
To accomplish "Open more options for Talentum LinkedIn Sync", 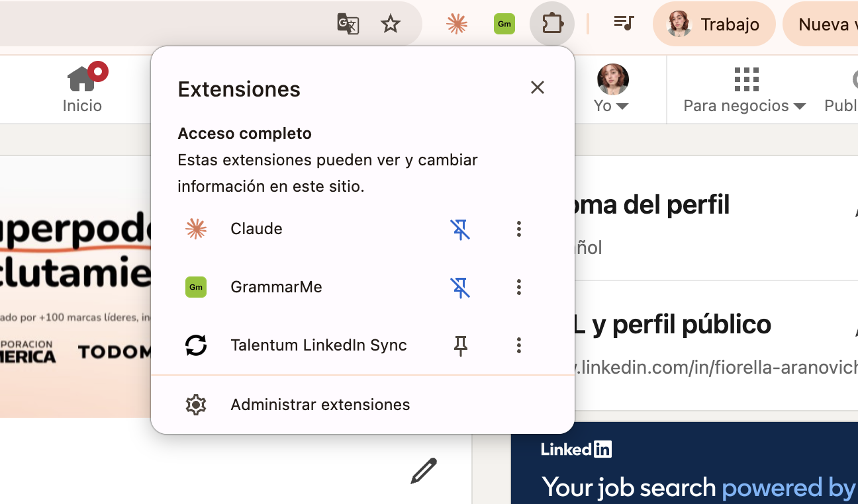I will pos(519,345).
